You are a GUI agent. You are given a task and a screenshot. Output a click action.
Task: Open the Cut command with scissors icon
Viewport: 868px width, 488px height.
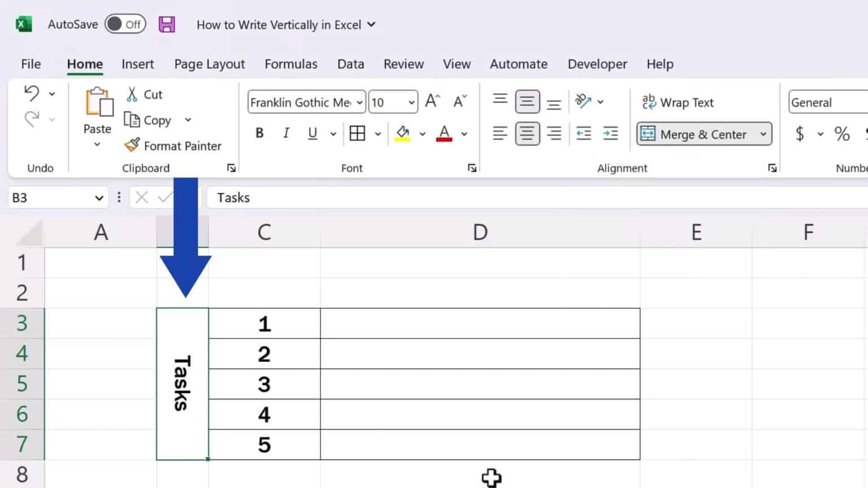[132, 94]
